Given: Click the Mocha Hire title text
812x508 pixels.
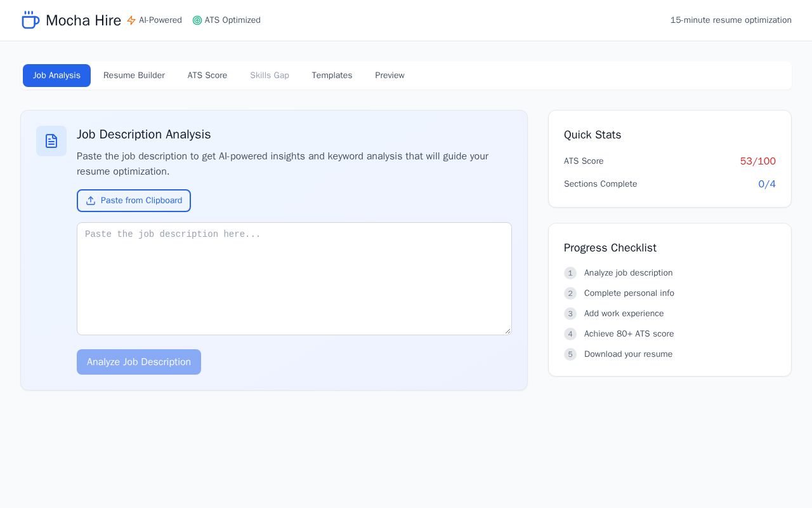Looking at the screenshot, I should click(x=83, y=20).
